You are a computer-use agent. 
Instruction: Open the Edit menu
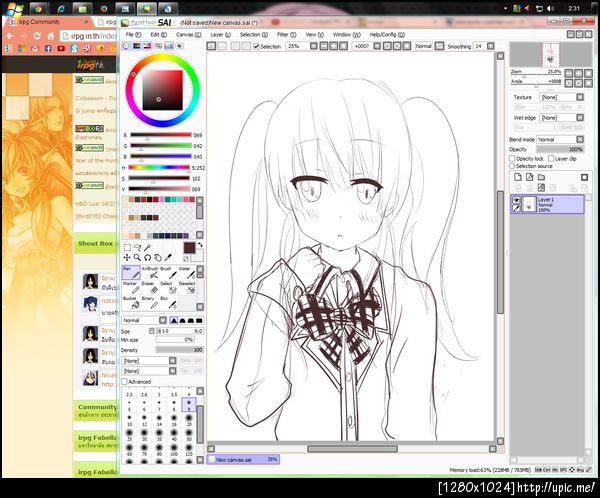pyautogui.click(x=158, y=34)
